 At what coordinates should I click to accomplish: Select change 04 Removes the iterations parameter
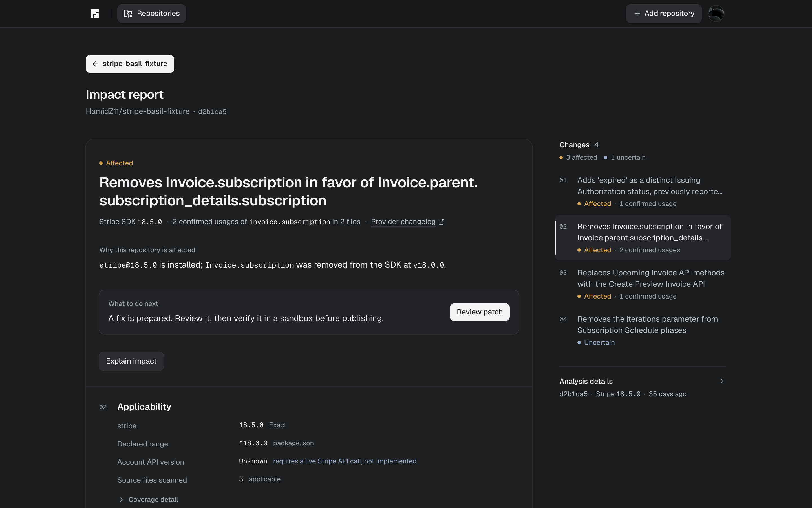click(x=643, y=330)
